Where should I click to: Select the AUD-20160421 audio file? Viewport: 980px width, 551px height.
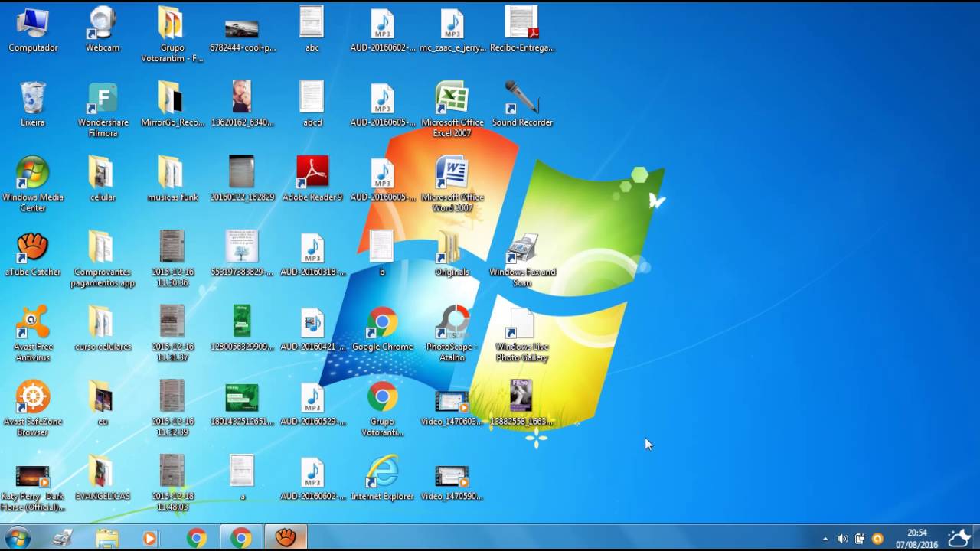(x=312, y=328)
